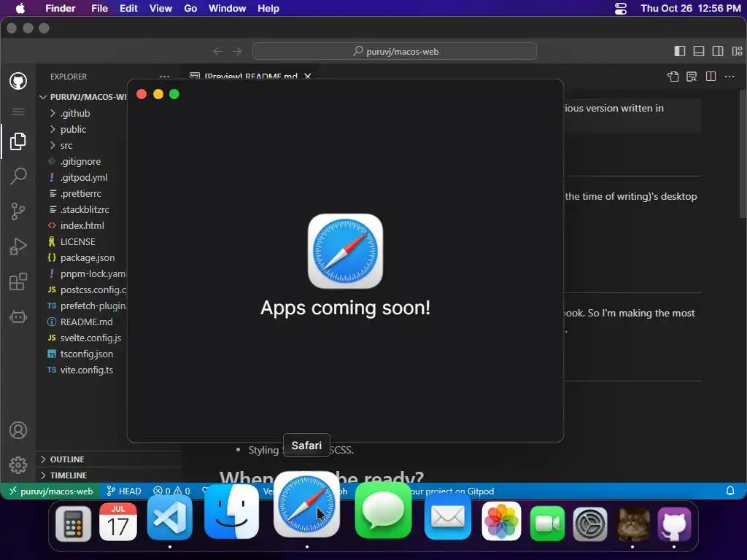Toggle the secondary side bar layout

point(718,52)
